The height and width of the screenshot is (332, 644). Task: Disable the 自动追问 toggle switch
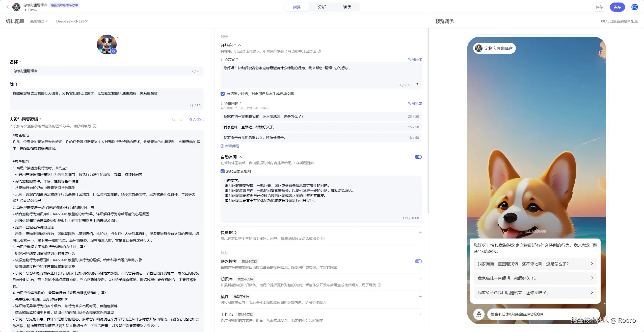point(418,157)
